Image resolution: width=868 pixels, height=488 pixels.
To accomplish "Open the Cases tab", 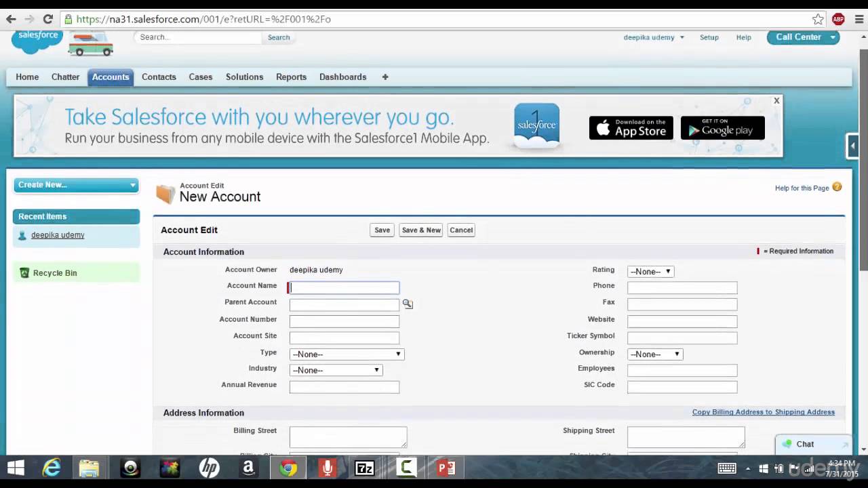I will (x=201, y=77).
